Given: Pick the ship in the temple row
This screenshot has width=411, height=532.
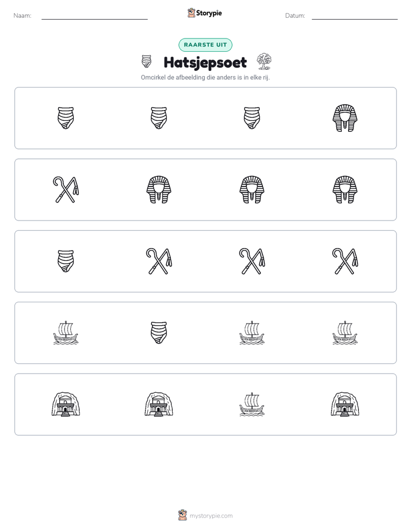Looking at the screenshot, I should coord(252,404).
